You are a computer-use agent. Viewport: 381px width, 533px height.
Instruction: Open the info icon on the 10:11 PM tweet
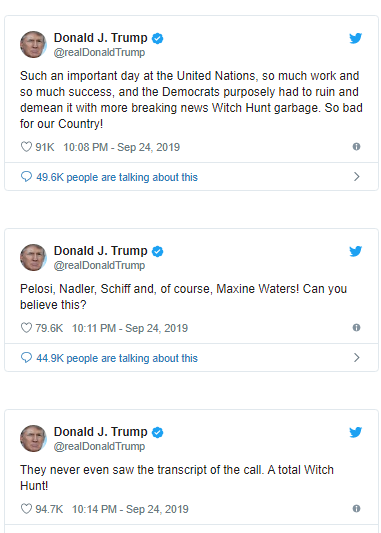(356, 327)
